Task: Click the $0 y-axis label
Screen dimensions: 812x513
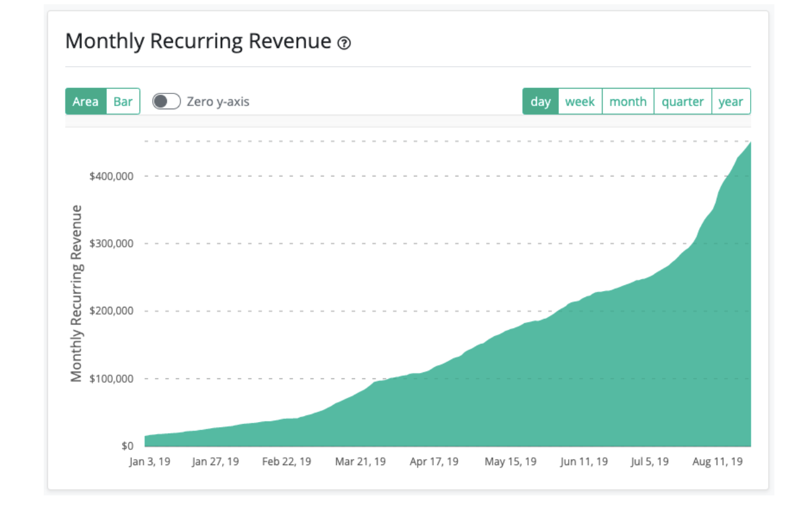Action: click(x=127, y=446)
